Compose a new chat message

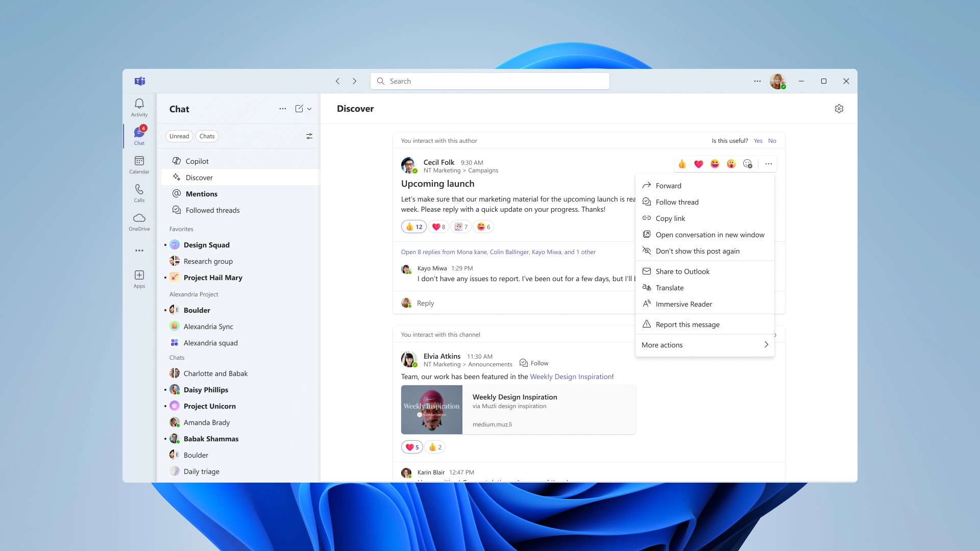[x=299, y=108]
